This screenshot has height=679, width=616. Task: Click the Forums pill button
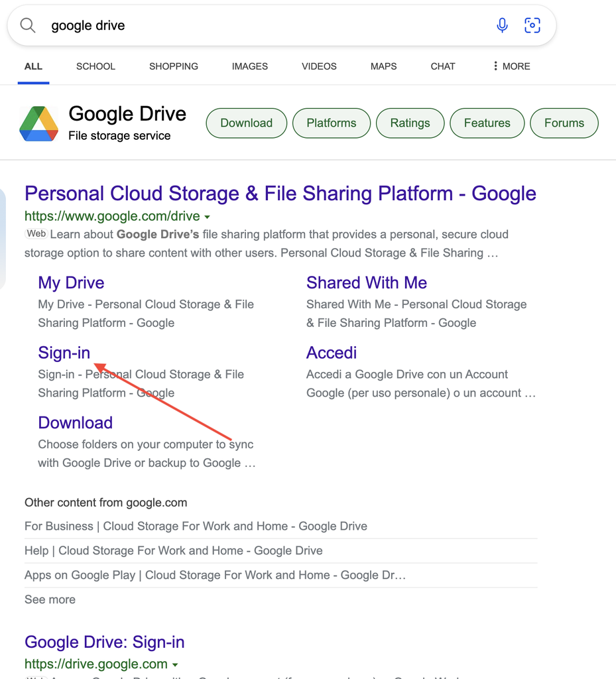click(564, 123)
